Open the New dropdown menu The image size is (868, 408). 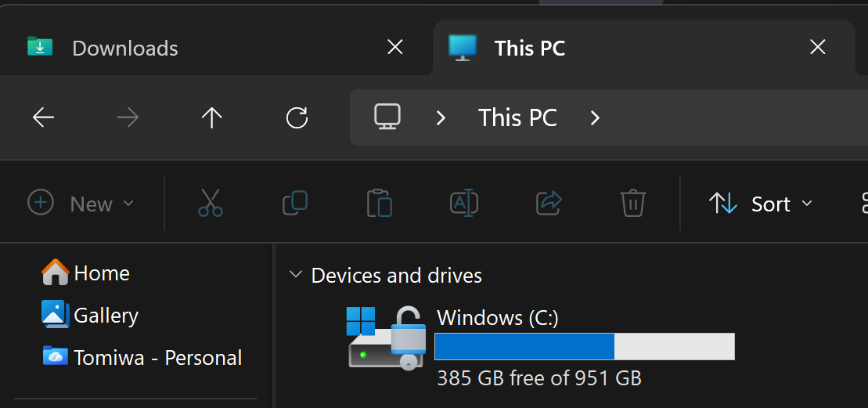pos(81,203)
